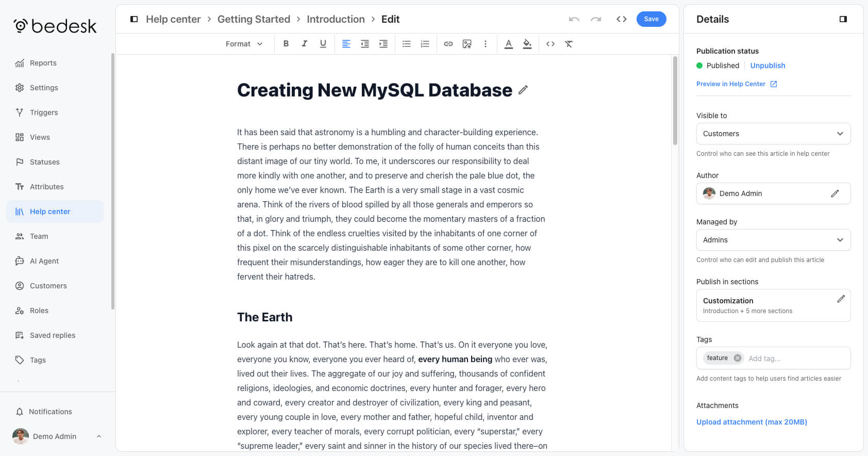Open Preview in Help Center
Image resolution: width=868 pixels, height=456 pixels.
(737, 84)
